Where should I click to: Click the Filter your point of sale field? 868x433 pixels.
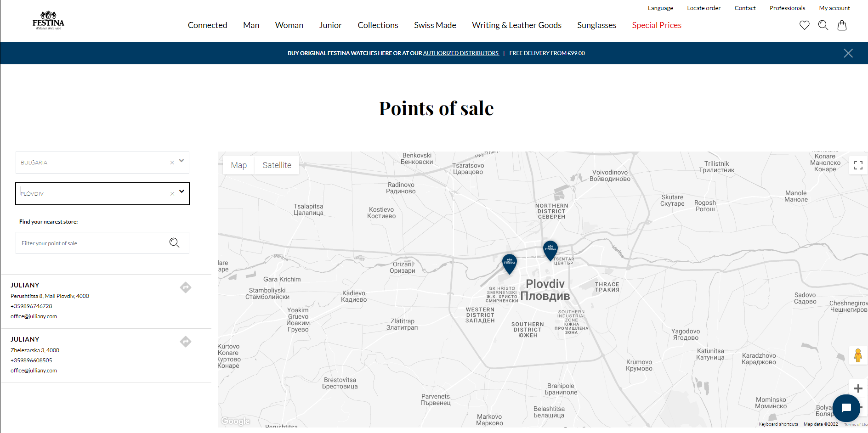(92, 243)
